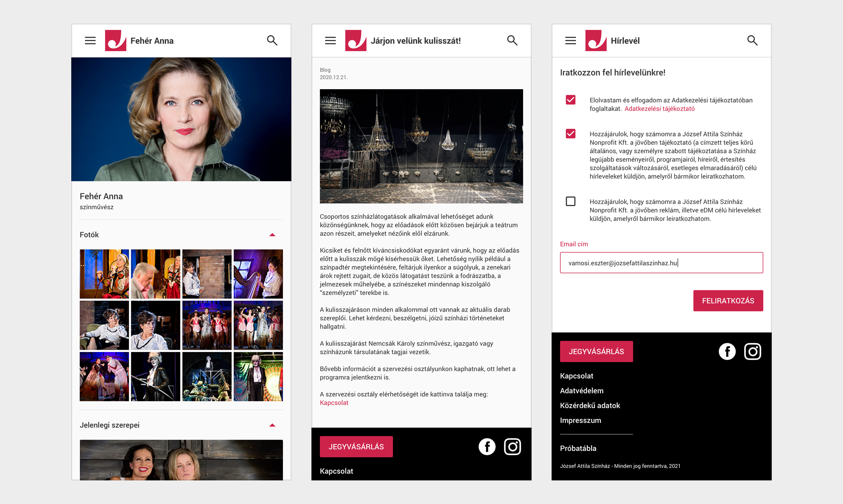Open Instagram icon in Hírlevél screen footer
The width and height of the screenshot is (843, 504).
coord(753,352)
